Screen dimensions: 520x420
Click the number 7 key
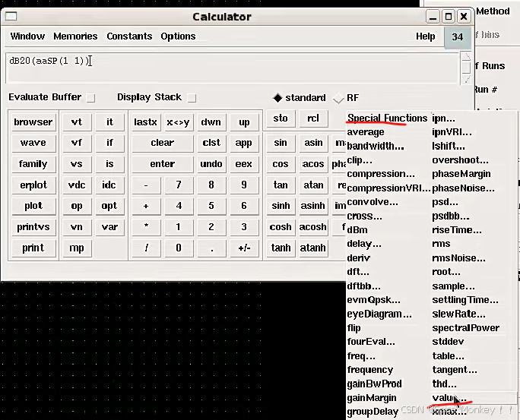coord(179,185)
